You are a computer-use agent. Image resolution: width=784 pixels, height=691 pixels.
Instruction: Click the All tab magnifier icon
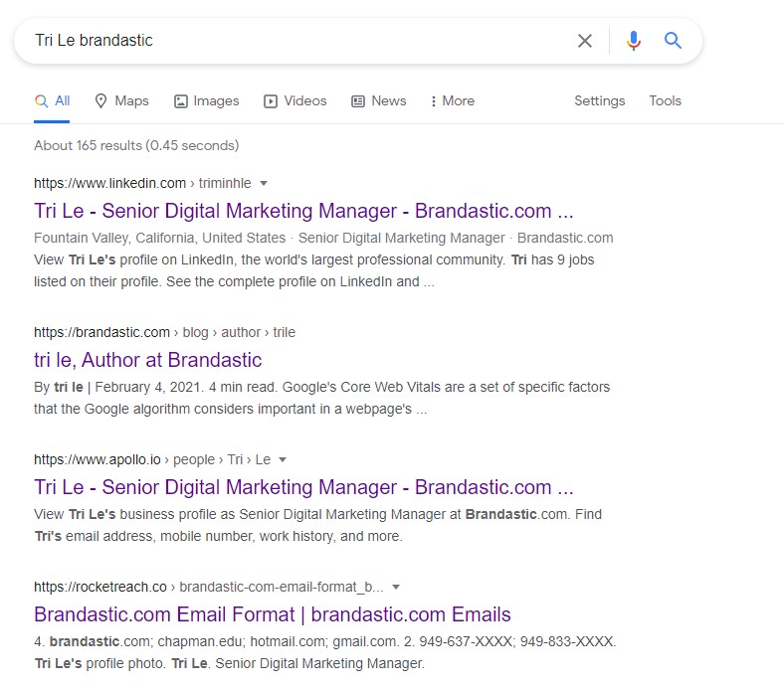[41, 101]
